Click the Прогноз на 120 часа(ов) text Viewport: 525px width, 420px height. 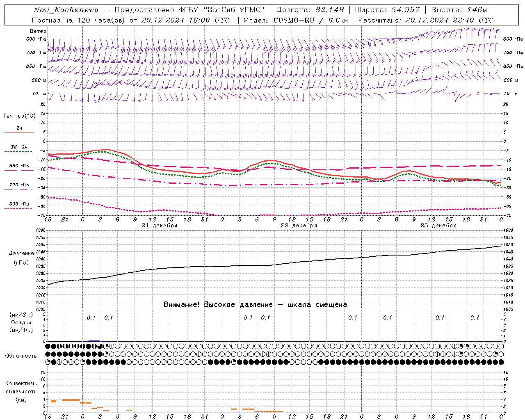[x=79, y=20]
